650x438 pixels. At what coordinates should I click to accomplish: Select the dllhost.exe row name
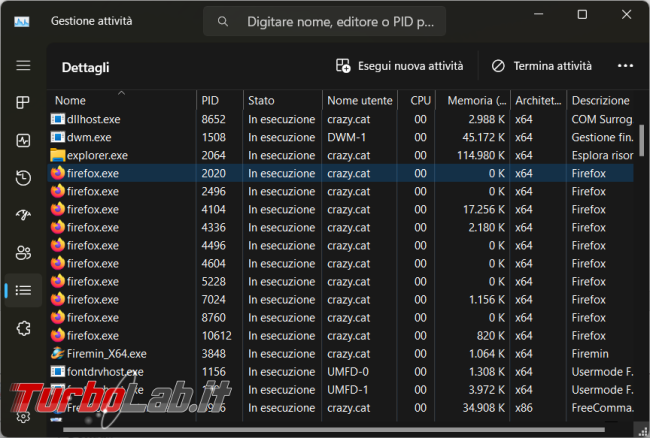pos(94,119)
